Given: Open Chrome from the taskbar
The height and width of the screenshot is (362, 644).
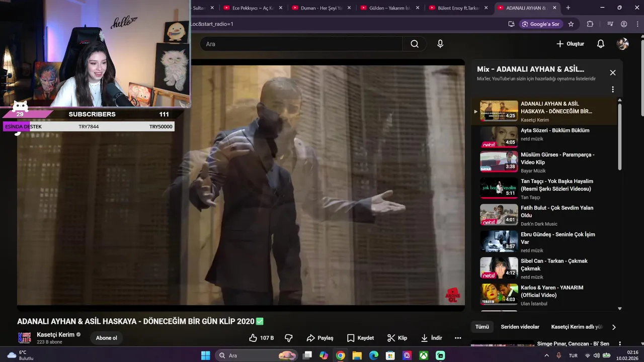Looking at the screenshot, I should tap(341, 355).
